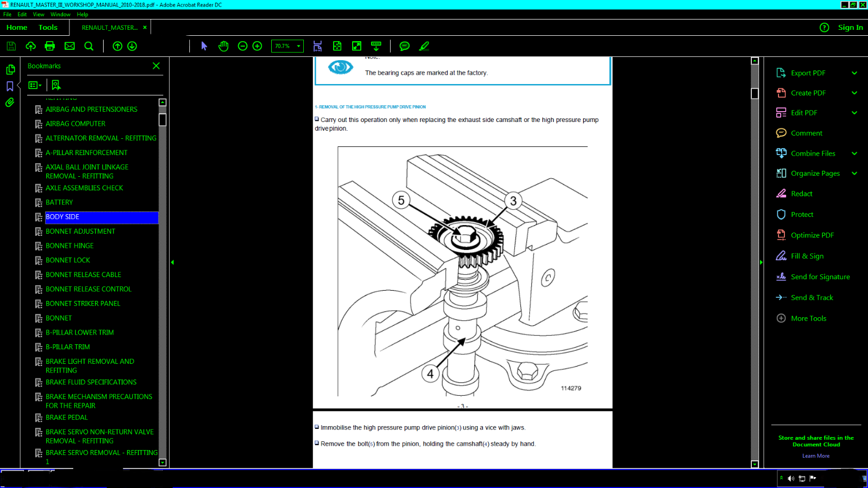Close the Bookmarks panel
The height and width of the screenshot is (488, 868).
(x=156, y=66)
